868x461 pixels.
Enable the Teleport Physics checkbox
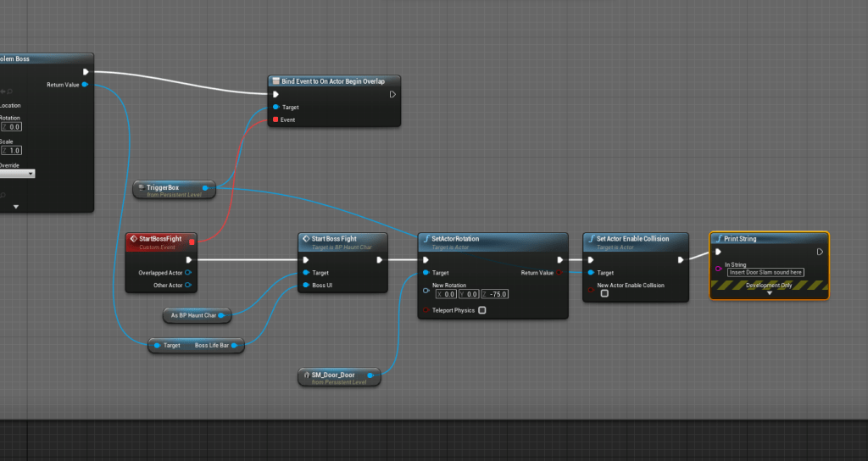point(482,310)
